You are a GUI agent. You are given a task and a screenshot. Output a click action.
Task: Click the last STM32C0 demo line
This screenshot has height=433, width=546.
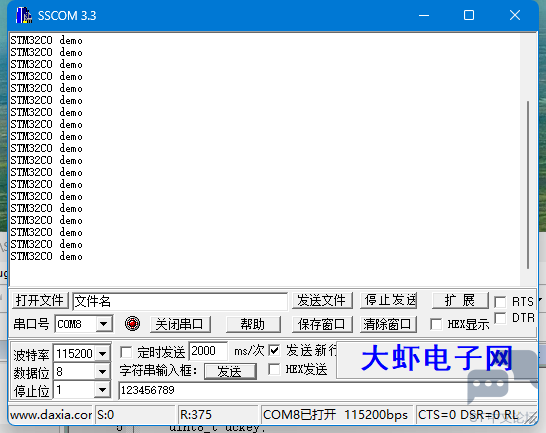click(46, 256)
